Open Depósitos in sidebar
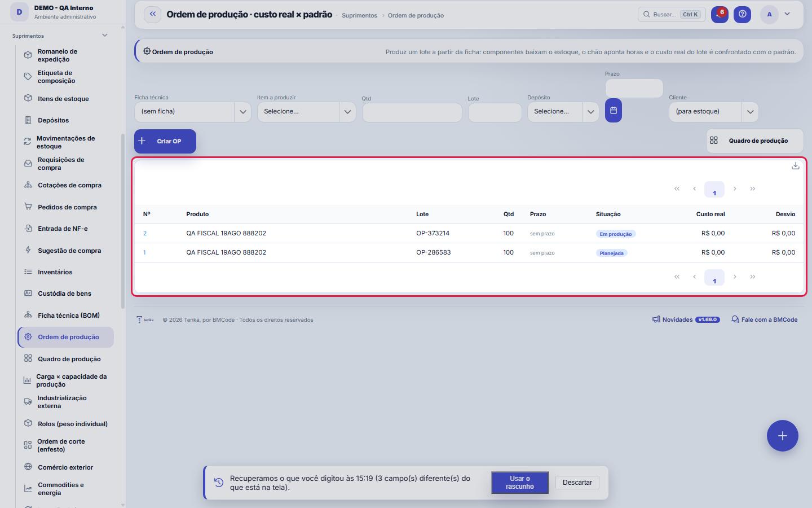 (x=66, y=120)
